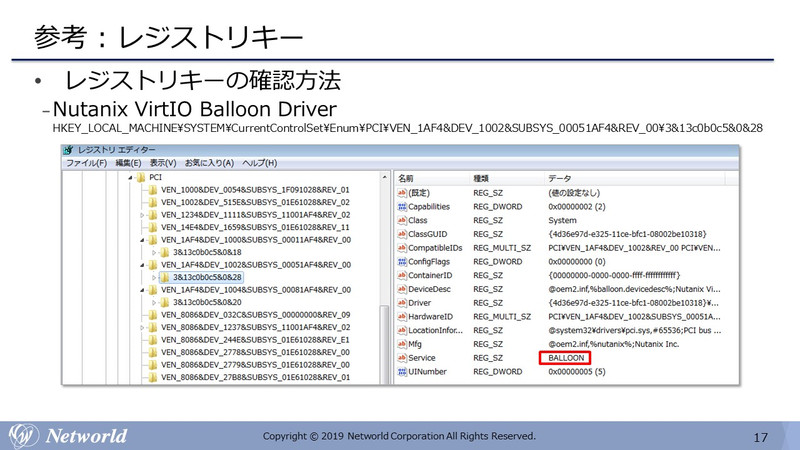Select the BALLOON data of Service
The width and height of the screenshot is (800, 450).
tap(566, 358)
